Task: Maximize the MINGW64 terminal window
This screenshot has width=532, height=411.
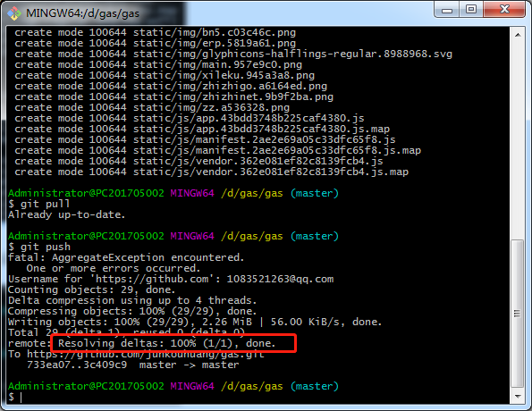Action: (471, 10)
